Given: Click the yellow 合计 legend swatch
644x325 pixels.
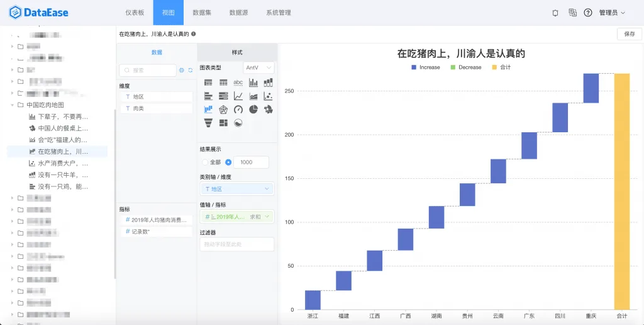Looking at the screenshot, I should [494, 67].
